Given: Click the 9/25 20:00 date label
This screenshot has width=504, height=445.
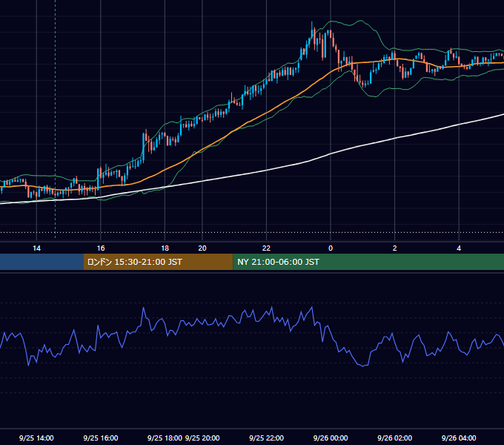Looking at the screenshot, I should [202, 438].
